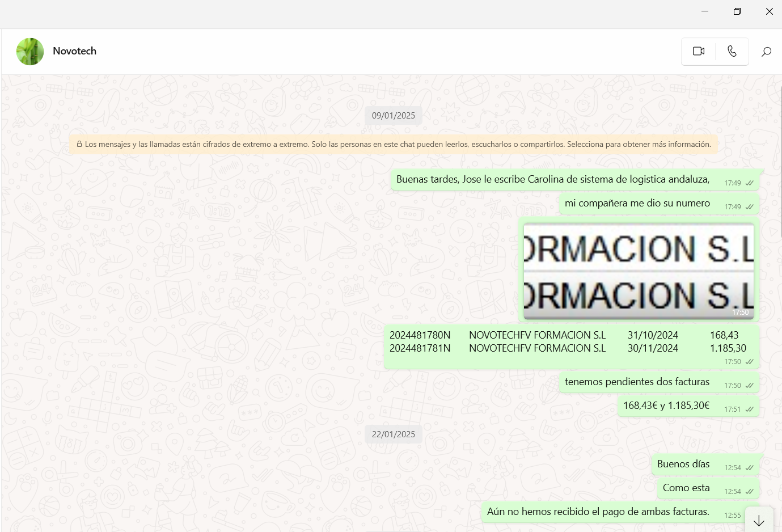Screen dimensions: 782x532
Task: Click the invoice list message with NOVOTECHFV
Action: [x=567, y=342]
